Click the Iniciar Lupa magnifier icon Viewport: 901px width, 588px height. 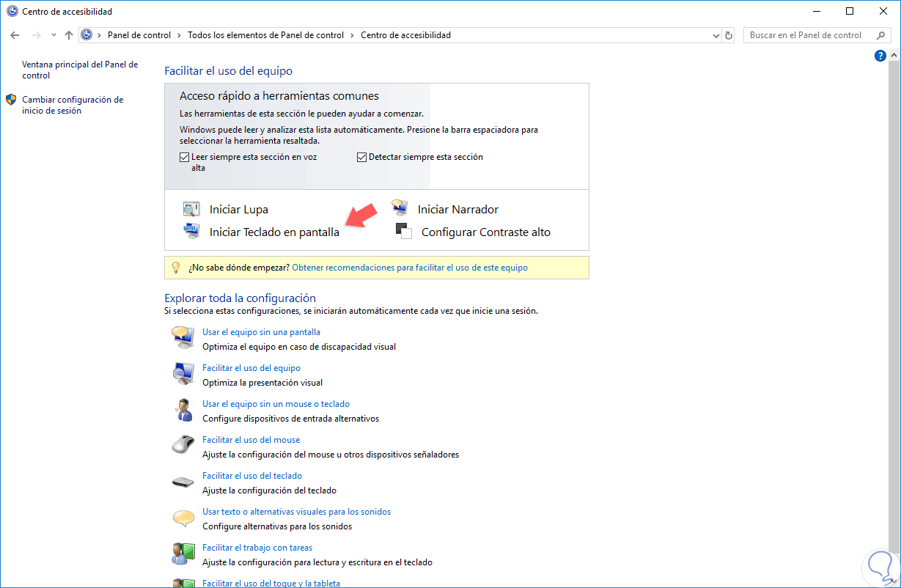coord(191,209)
